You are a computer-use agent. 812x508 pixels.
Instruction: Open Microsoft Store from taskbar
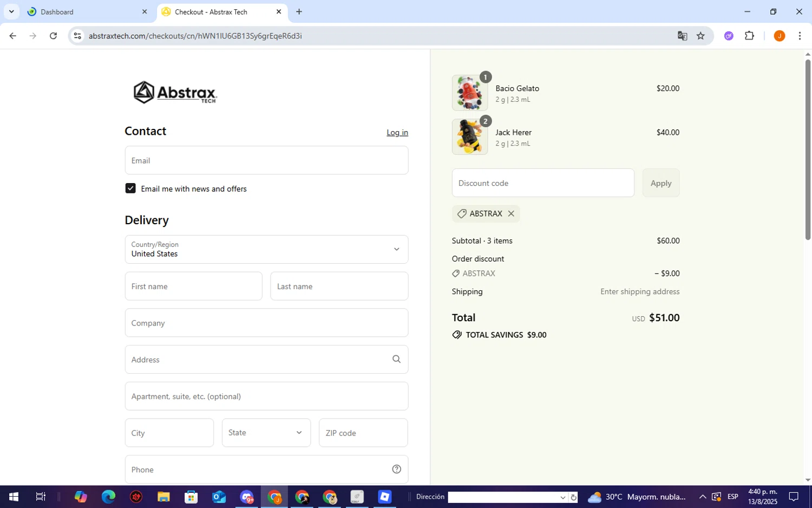click(191, 497)
